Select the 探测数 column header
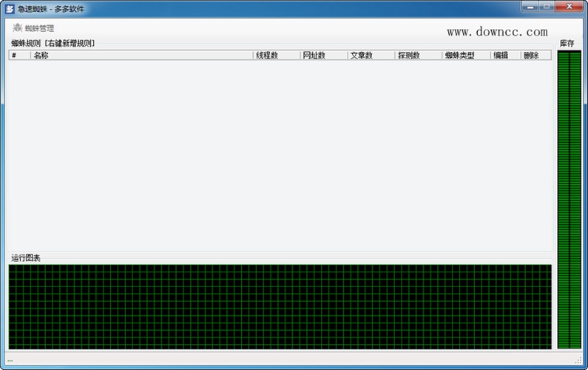588x370 pixels. point(418,55)
